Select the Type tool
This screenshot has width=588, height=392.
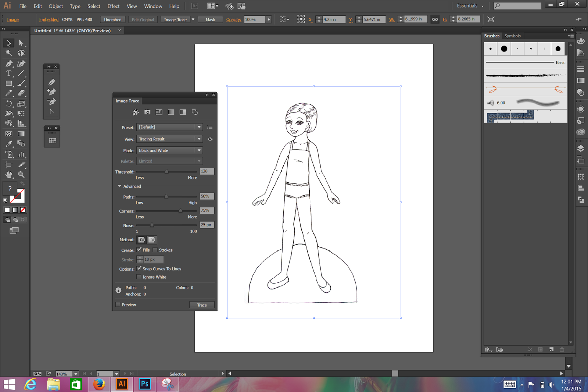pyautogui.click(x=9, y=74)
